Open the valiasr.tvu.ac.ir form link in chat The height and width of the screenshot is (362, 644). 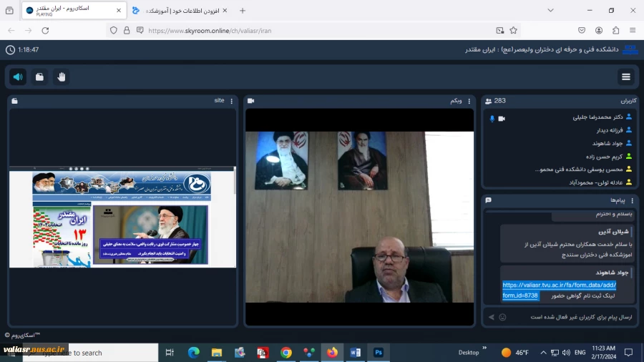tap(559, 290)
